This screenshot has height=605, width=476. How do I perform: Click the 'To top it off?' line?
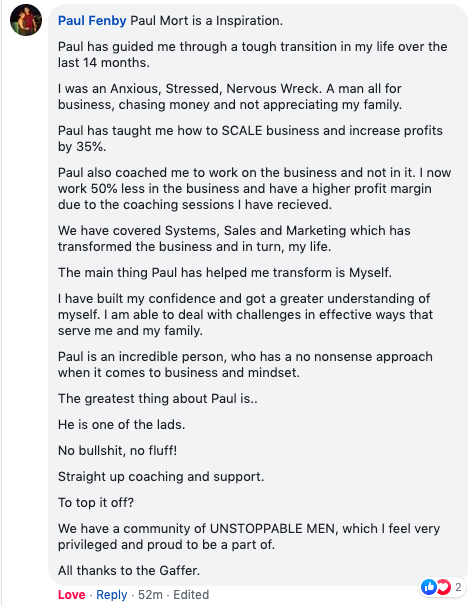click(96, 502)
